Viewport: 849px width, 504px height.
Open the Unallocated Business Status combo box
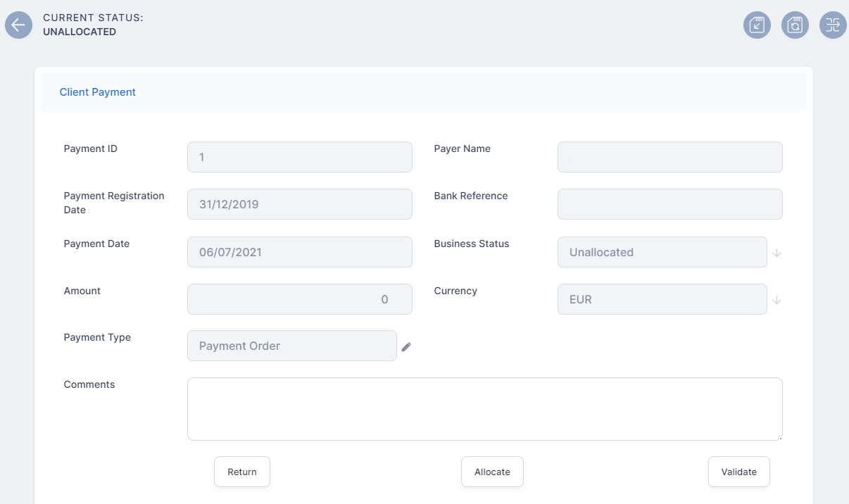pos(661,252)
